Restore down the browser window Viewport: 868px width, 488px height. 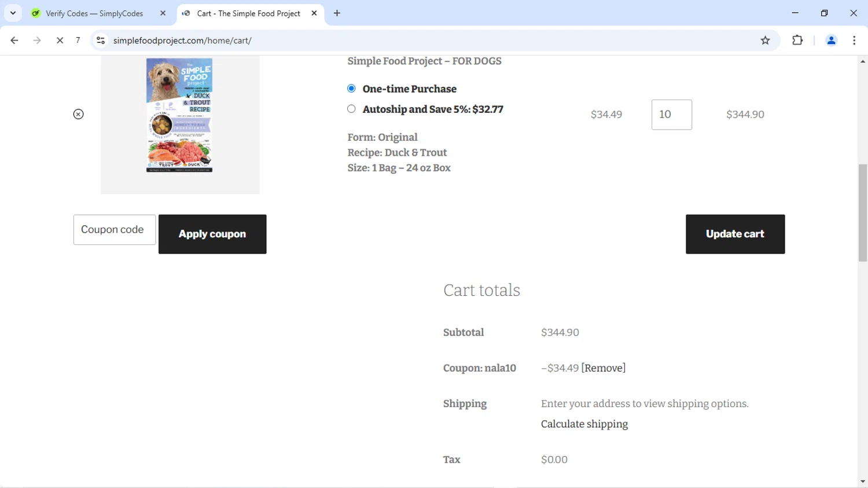(825, 13)
